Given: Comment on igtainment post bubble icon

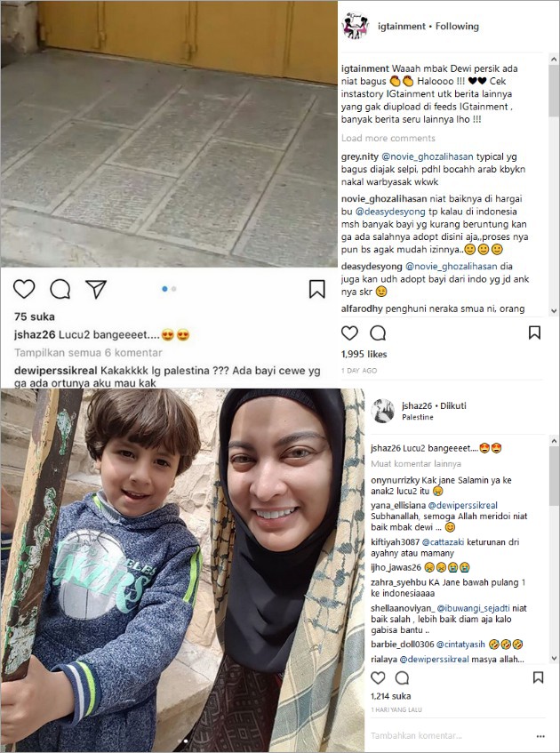Looking at the screenshot, I should pyautogui.click(x=378, y=332).
